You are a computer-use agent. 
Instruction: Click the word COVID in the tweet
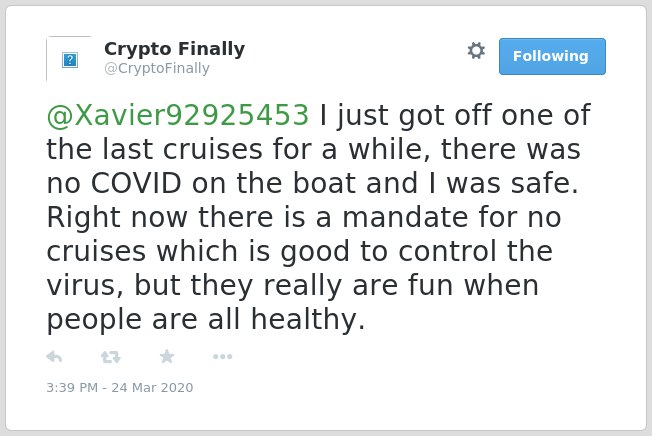pyautogui.click(x=136, y=183)
